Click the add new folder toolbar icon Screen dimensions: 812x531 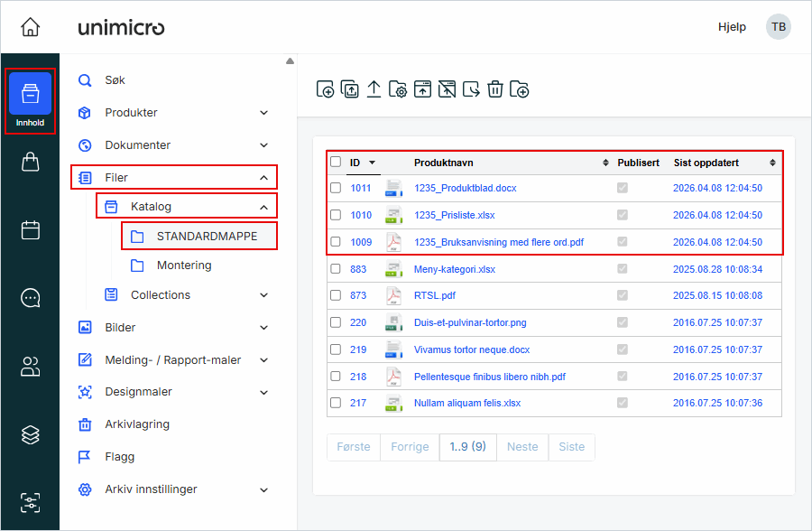click(519, 88)
